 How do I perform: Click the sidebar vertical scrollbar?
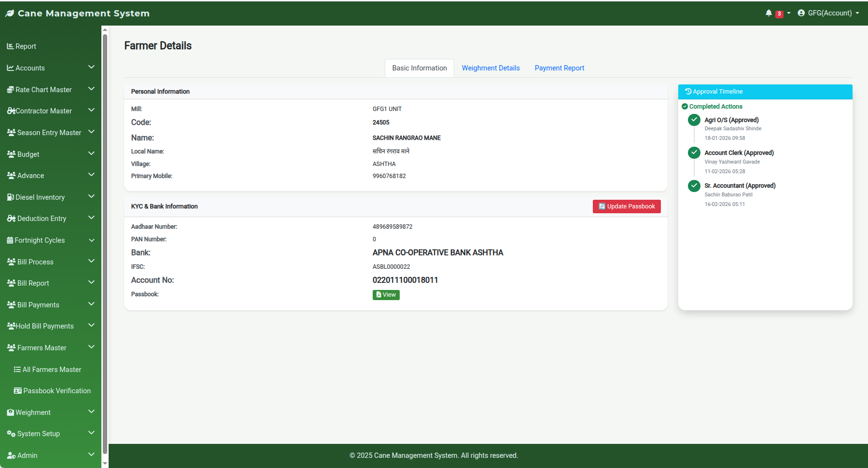pyautogui.click(x=105, y=244)
